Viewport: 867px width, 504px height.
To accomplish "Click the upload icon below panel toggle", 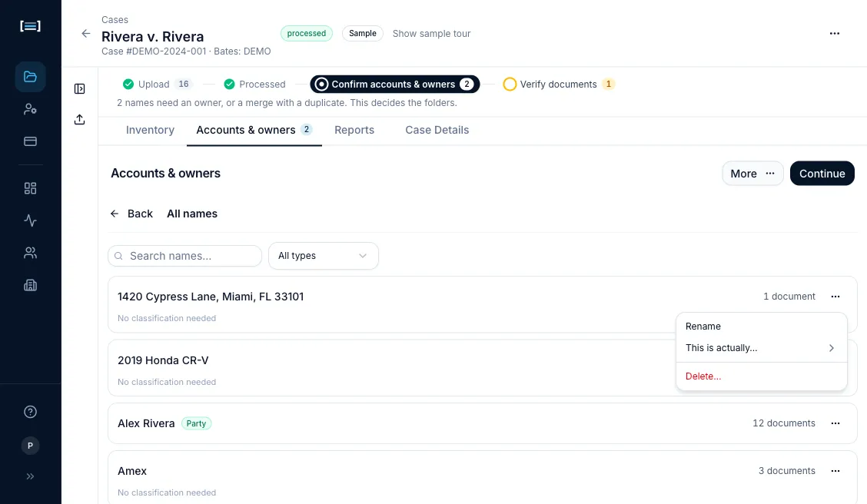I will click(80, 119).
